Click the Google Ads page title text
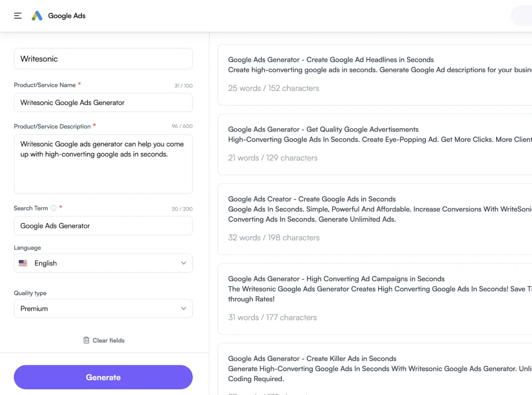This screenshot has width=532, height=395. tap(67, 16)
